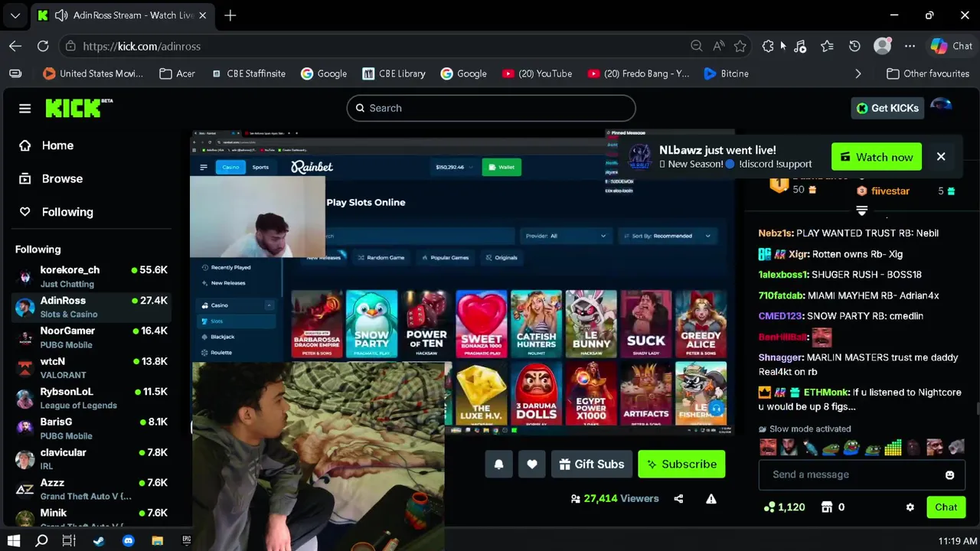The width and height of the screenshot is (980, 551).
Task: Open NoorGamer channel in Following list
Action: click(x=92, y=337)
